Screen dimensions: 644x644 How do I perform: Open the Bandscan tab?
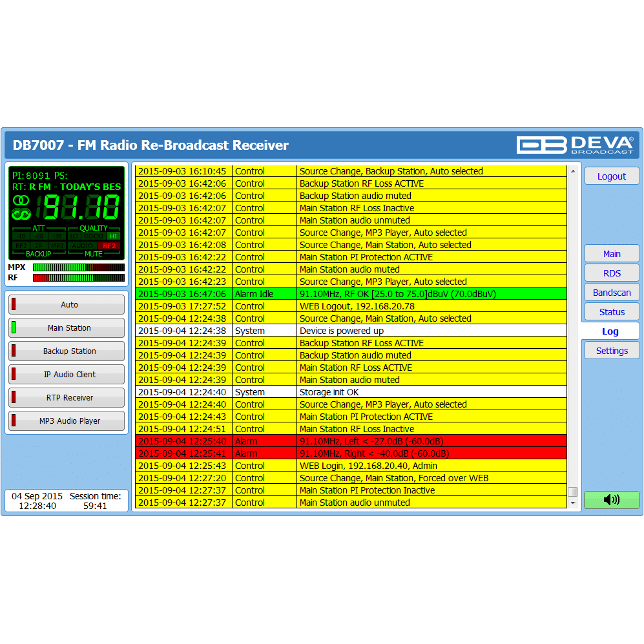point(611,293)
